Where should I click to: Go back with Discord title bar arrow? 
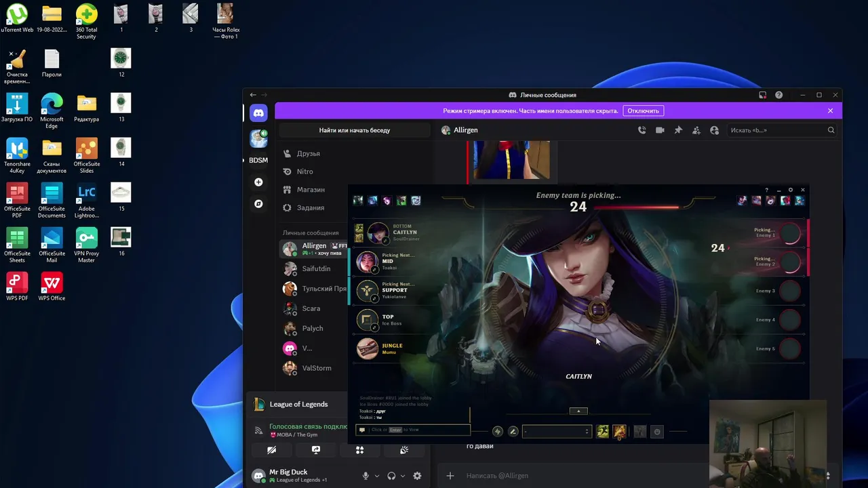[x=253, y=95]
